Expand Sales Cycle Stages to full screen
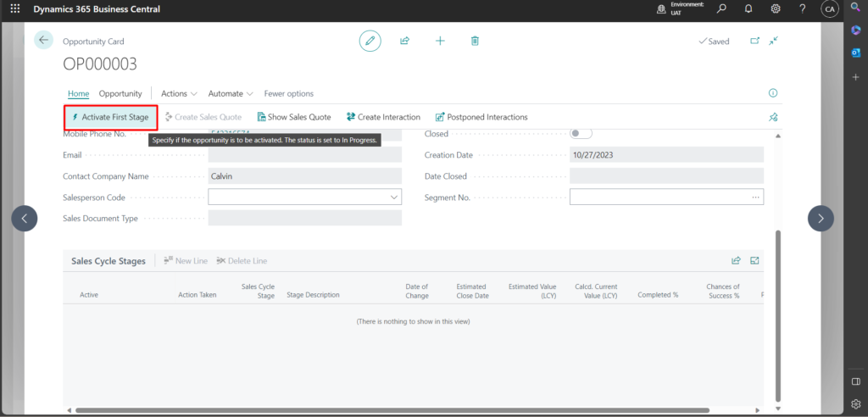The width and height of the screenshot is (868, 417). pyautogui.click(x=754, y=261)
